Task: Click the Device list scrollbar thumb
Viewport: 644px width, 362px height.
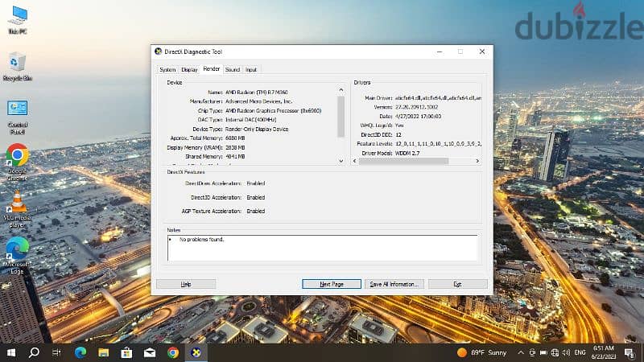Action: point(341,117)
